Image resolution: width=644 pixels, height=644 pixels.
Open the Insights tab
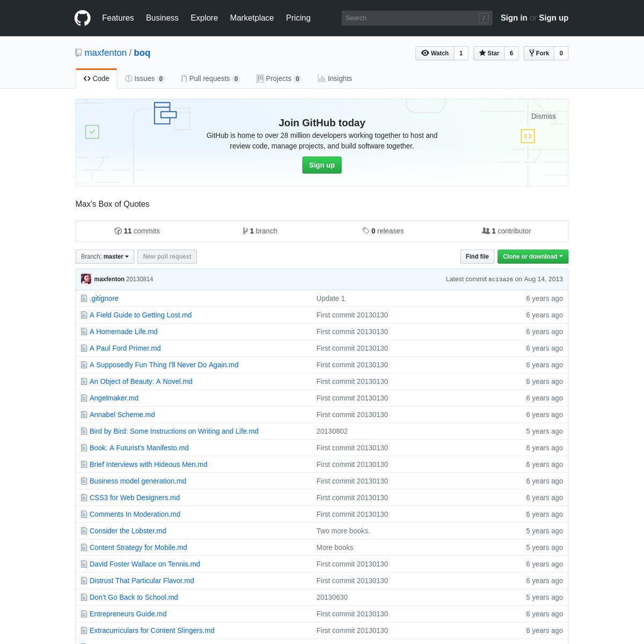[335, 78]
